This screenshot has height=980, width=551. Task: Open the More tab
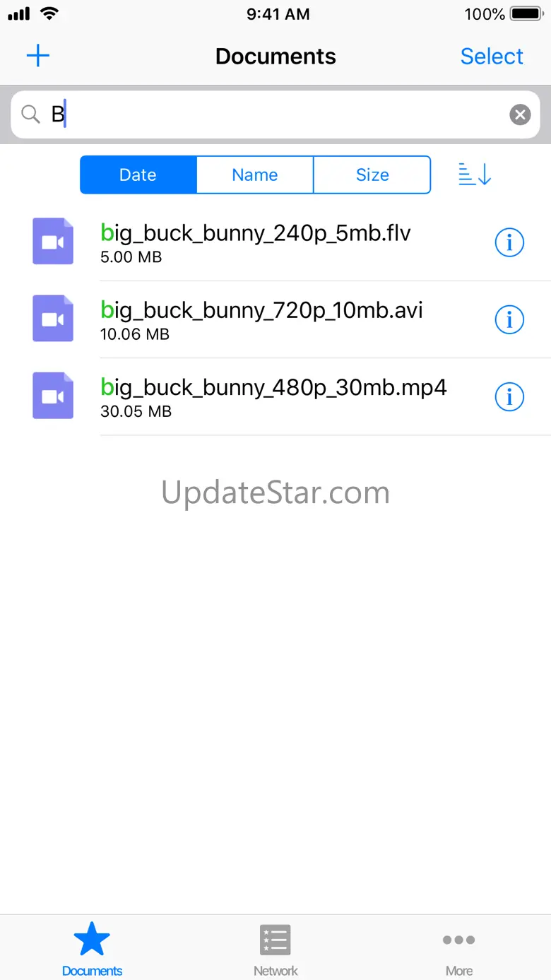pos(458,949)
